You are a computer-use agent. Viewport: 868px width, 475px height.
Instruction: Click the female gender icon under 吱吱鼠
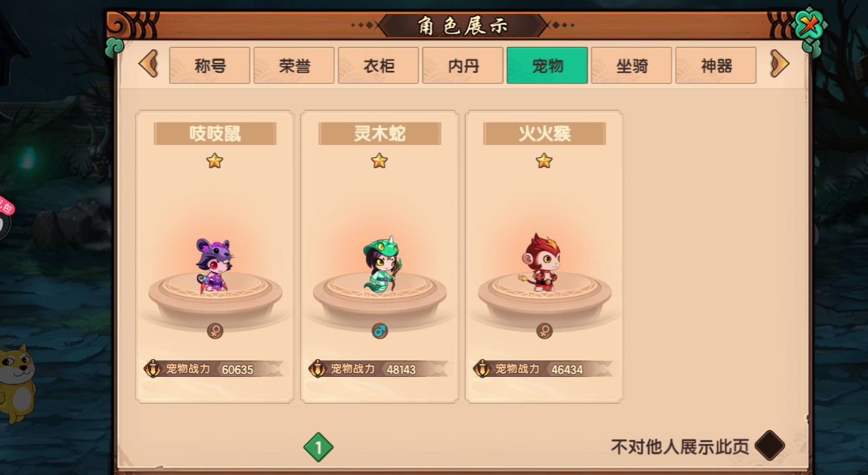pyautogui.click(x=215, y=331)
